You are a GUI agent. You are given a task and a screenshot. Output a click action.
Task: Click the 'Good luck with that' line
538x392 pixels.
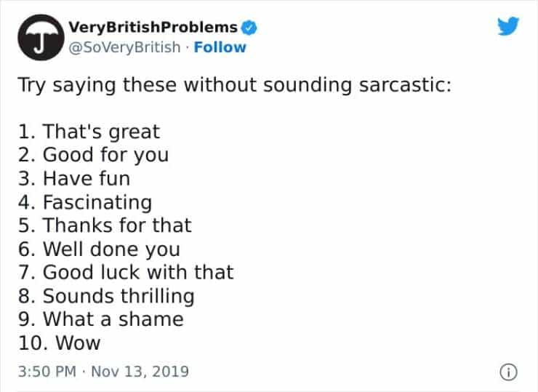pos(124,272)
